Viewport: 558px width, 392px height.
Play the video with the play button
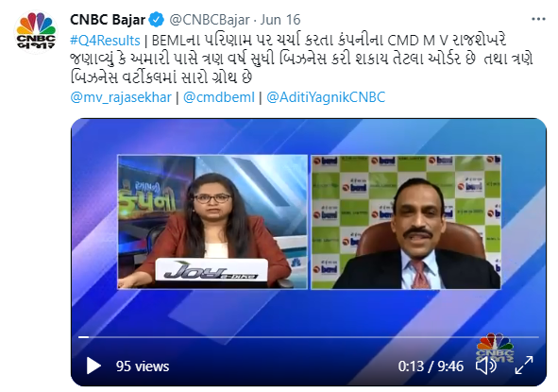click(93, 366)
